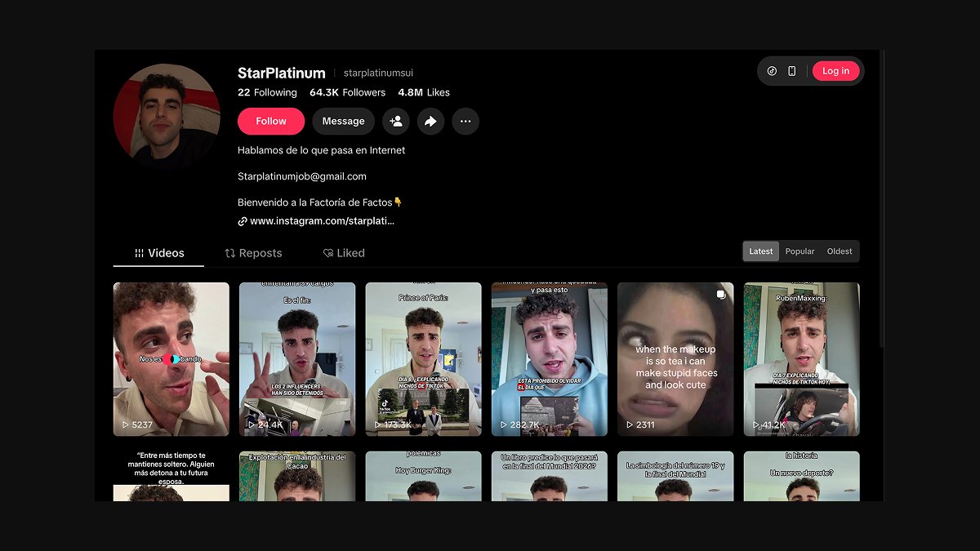980x551 pixels.
Task: Sort videos by Popular
Action: click(x=800, y=251)
